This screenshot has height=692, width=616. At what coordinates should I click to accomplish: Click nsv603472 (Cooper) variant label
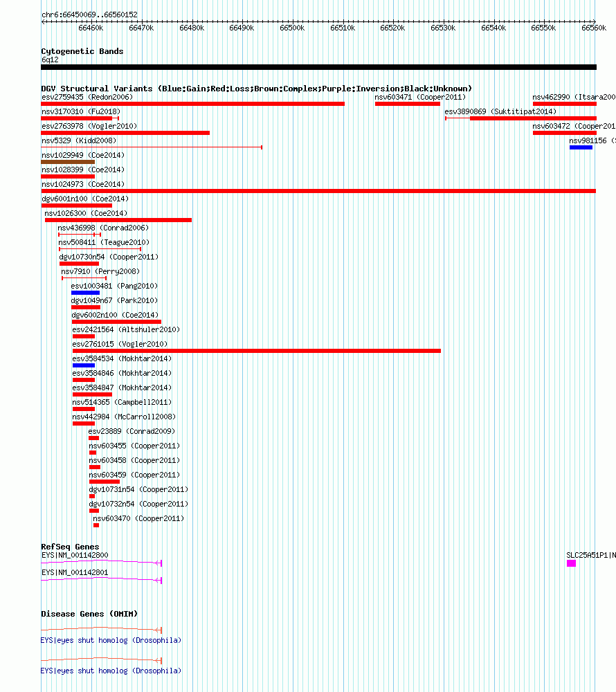click(574, 126)
